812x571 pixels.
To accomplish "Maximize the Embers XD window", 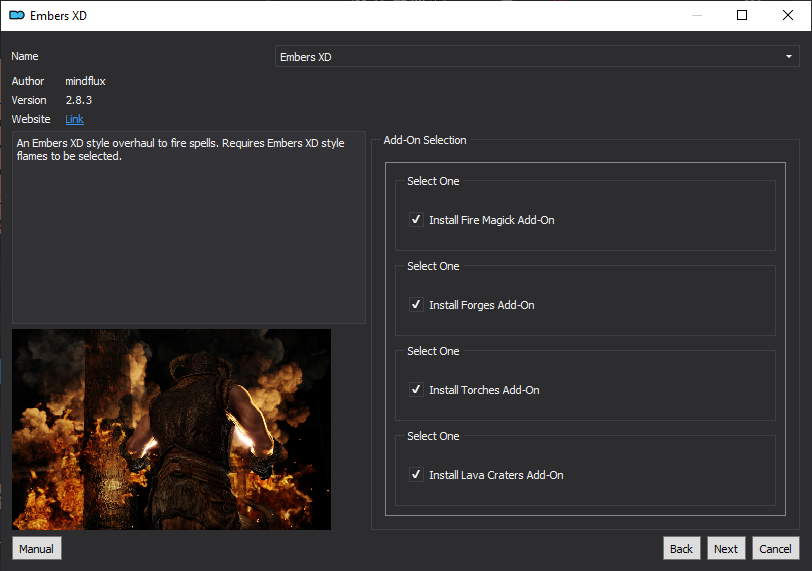I will tap(742, 16).
